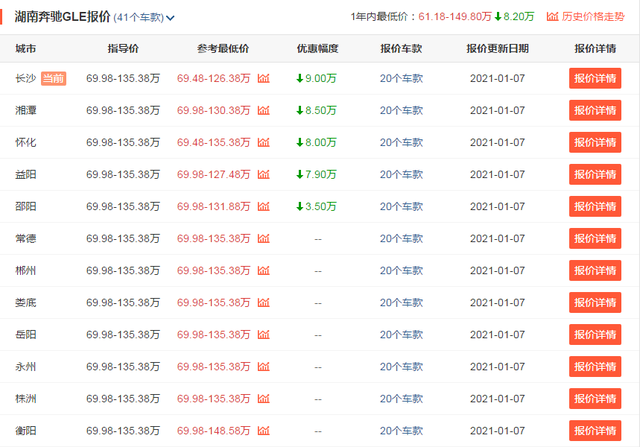Image resolution: width=640 pixels, height=447 pixels.
Task: Select city name 长沙
Action: coord(26,78)
